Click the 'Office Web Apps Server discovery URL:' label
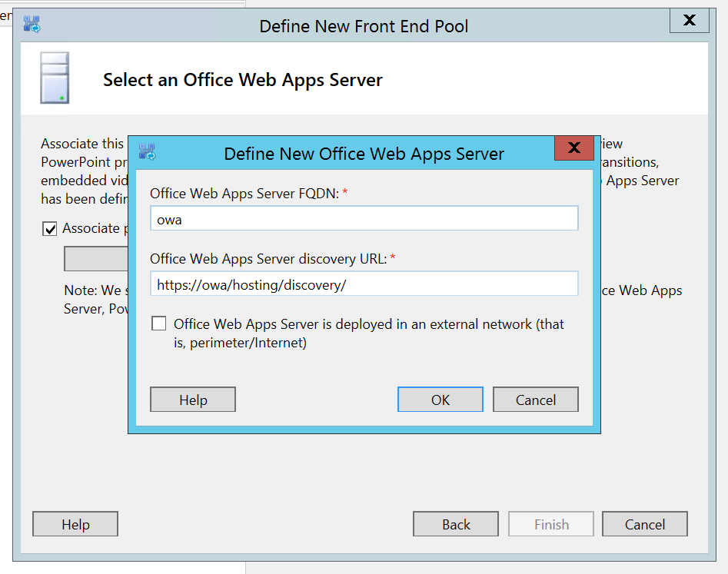The width and height of the screenshot is (728, 574). pos(268,259)
